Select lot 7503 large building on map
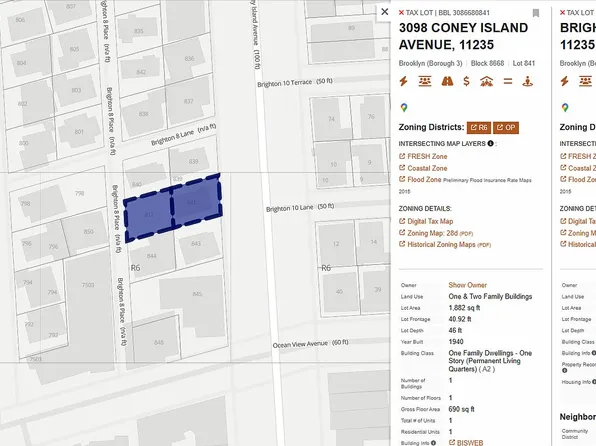 [88, 285]
